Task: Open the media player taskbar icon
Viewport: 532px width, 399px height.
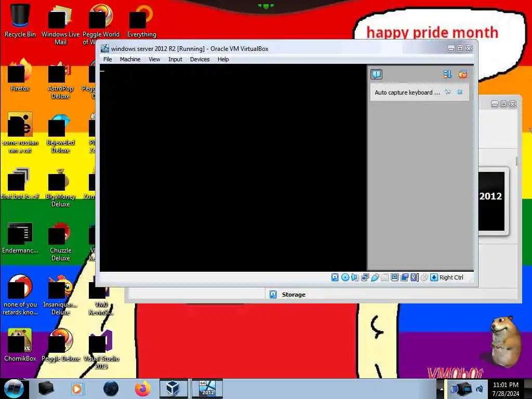Action: (77, 389)
